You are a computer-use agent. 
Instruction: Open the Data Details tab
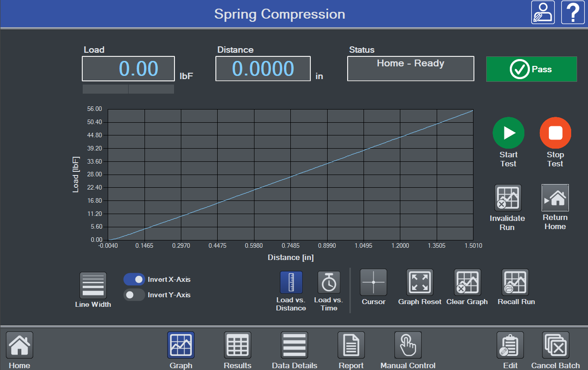294,345
